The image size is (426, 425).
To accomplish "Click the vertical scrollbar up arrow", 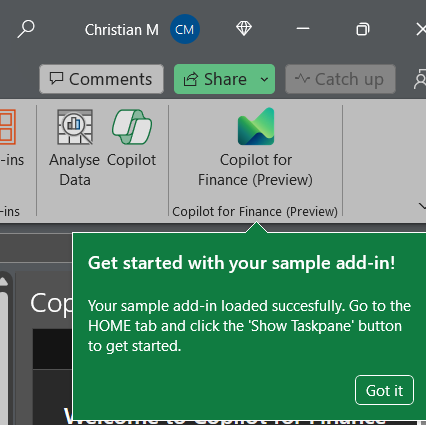I will tap(4, 282).
